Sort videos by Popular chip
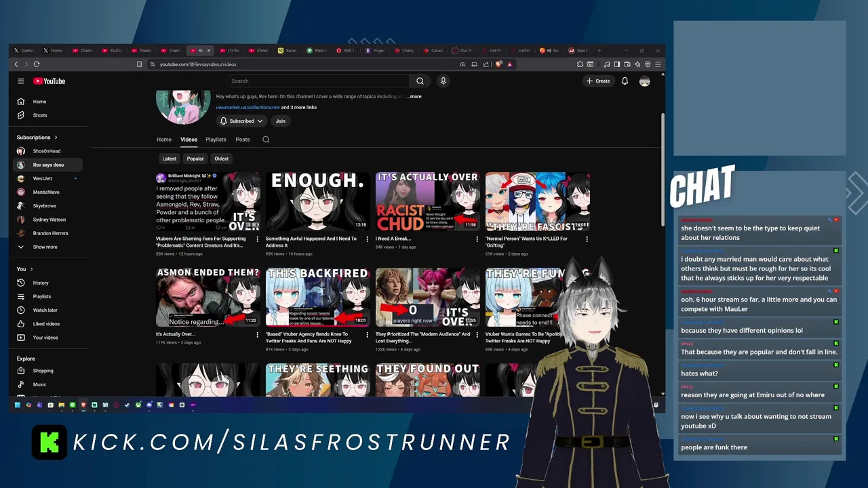Image resolution: width=868 pixels, height=488 pixels. coord(195,159)
